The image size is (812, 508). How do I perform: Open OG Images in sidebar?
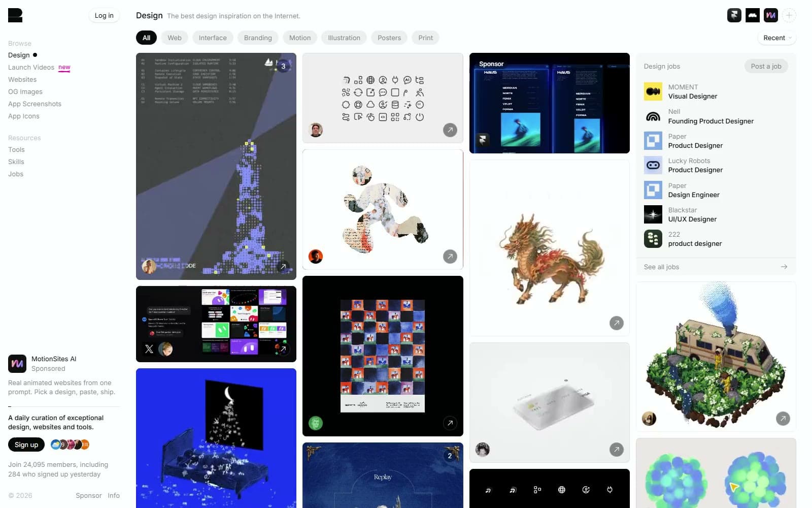click(x=25, y=91)
